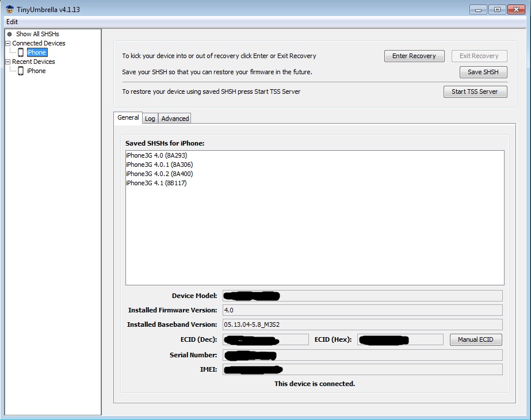Click the Manual ECID button

coord(476,339)
